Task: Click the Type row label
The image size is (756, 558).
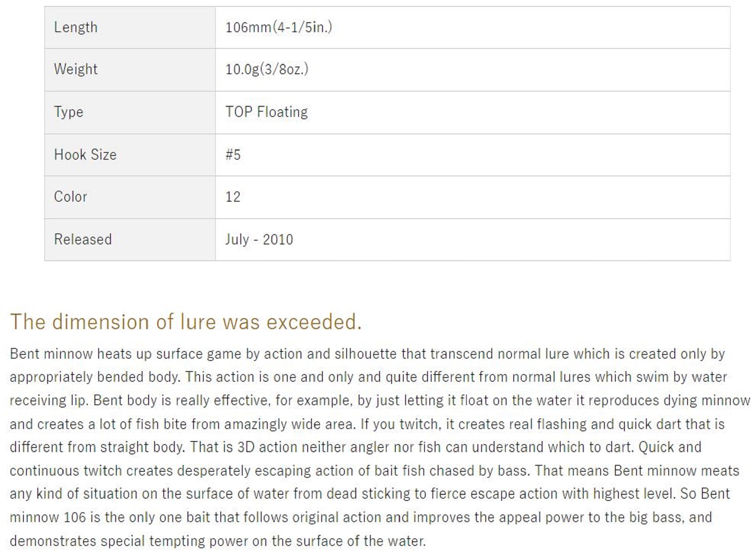Action: pyautogui.click(x=68, y=112)
